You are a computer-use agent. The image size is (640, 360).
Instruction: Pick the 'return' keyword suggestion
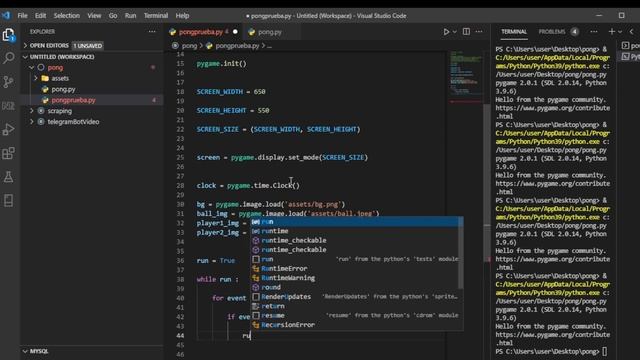[354, 306]
